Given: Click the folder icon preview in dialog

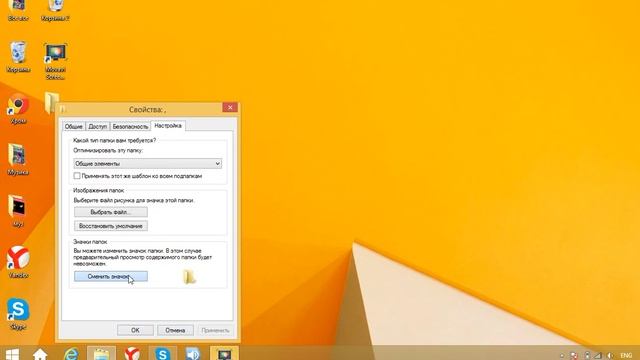Looking at the screenshot, I should click(189, 277).
